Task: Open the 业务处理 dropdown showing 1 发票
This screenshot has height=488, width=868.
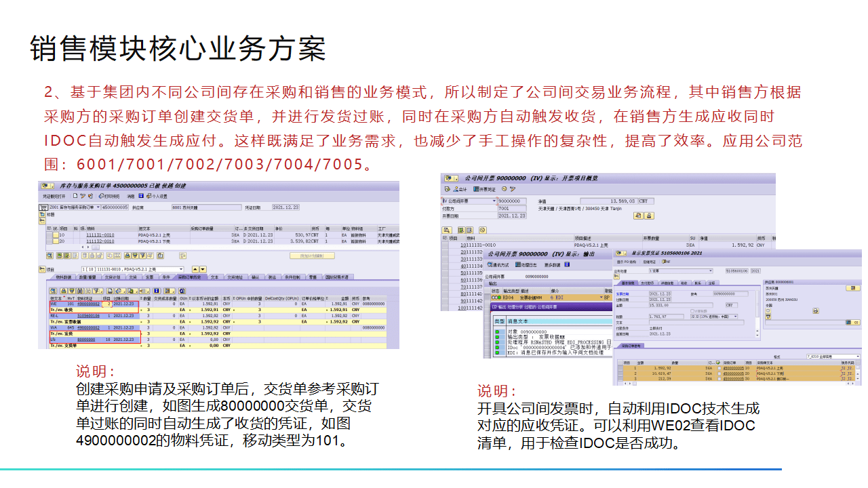Action: [x=681, y=271]
